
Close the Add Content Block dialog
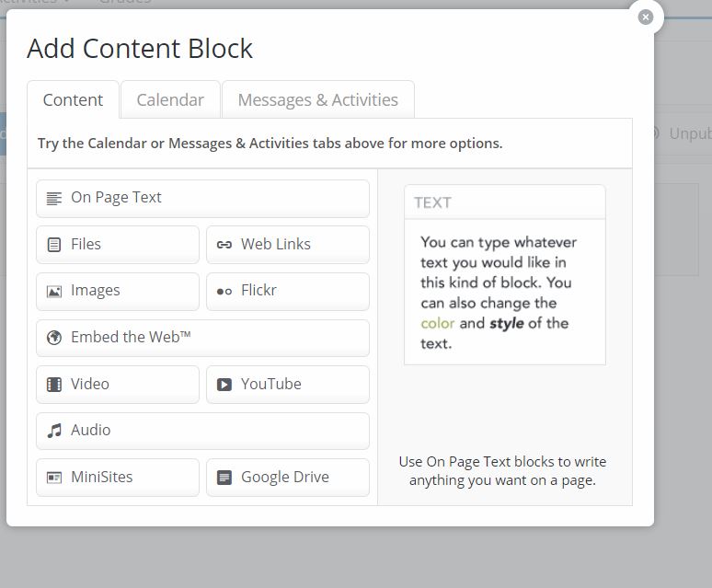(645, 17)
